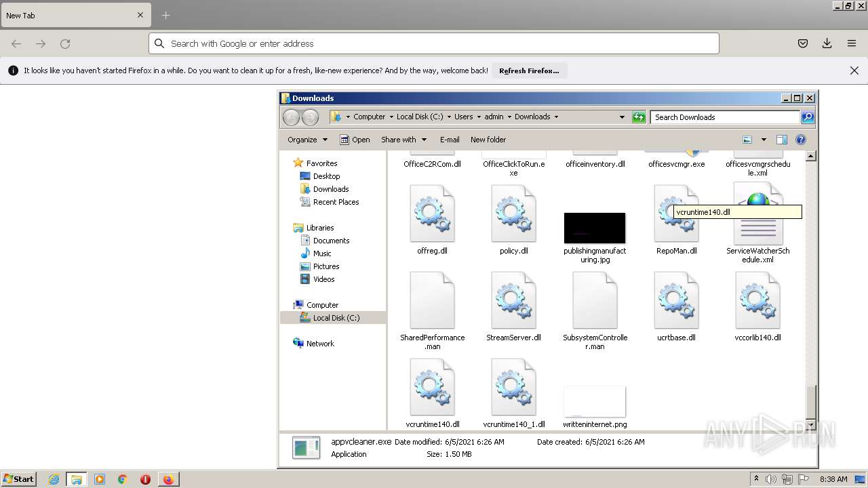Expand the address bar history dropdown
The width and height of the screenshot is (868, 488).
click(x=622, y=117)
